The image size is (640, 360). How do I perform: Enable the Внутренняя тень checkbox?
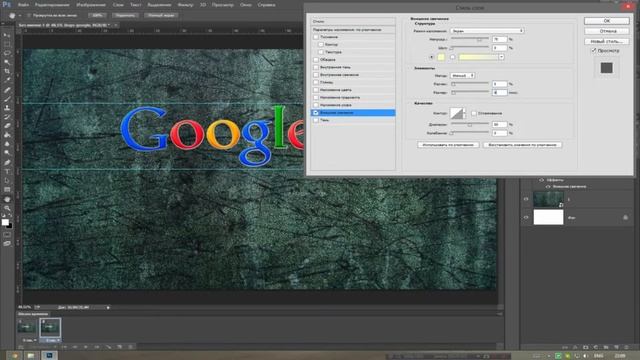click(x=316, y=67)
